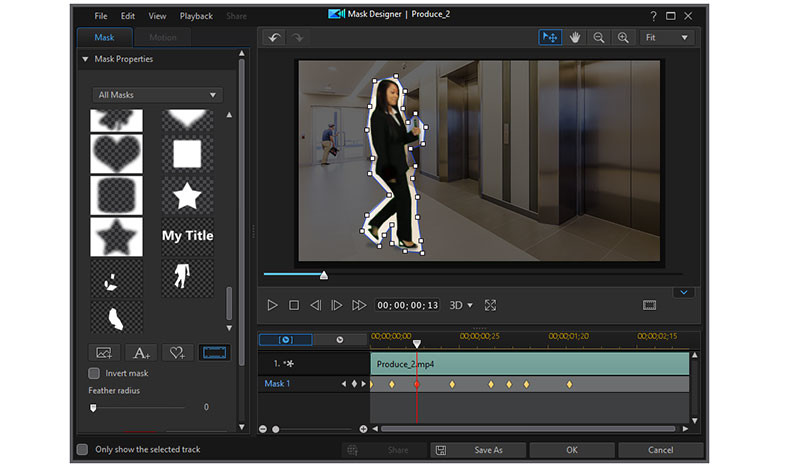Click the Feather radius slider handle

click(x=93, y=408)
